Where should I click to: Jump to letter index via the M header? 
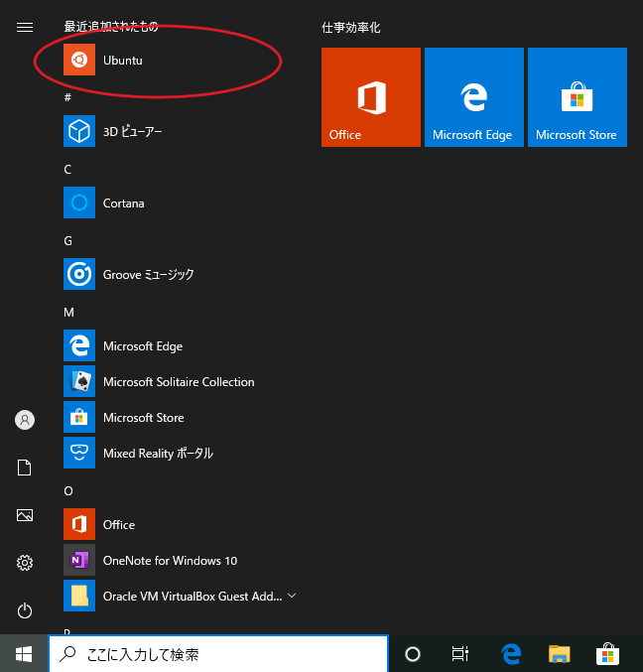(68, 313)
